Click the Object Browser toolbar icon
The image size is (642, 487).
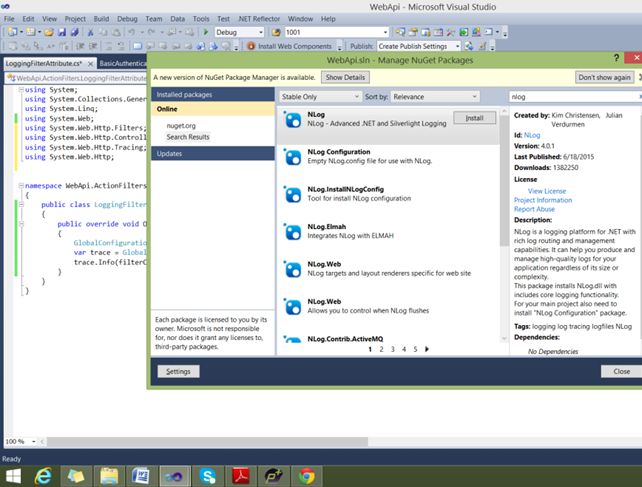coord(426,32)
